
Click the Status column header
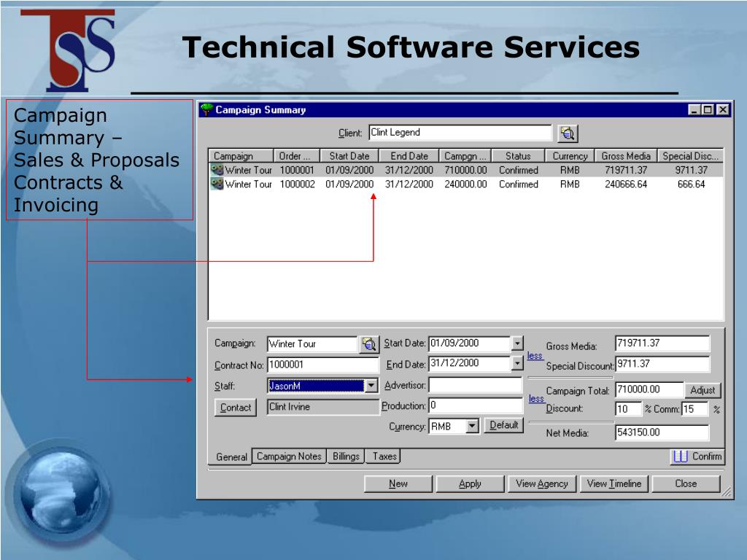518,156
